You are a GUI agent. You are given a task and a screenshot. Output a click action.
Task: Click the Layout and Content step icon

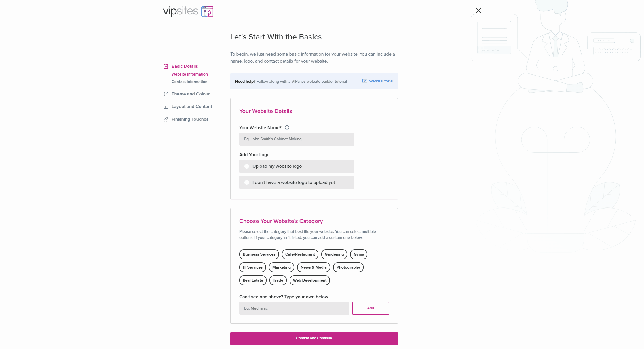(166, 107)
